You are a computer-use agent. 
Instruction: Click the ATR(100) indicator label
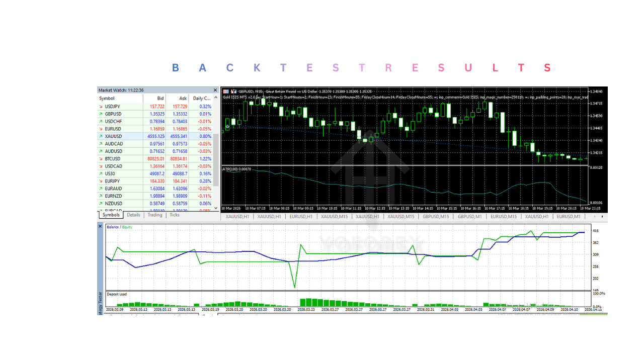[237, 169]
